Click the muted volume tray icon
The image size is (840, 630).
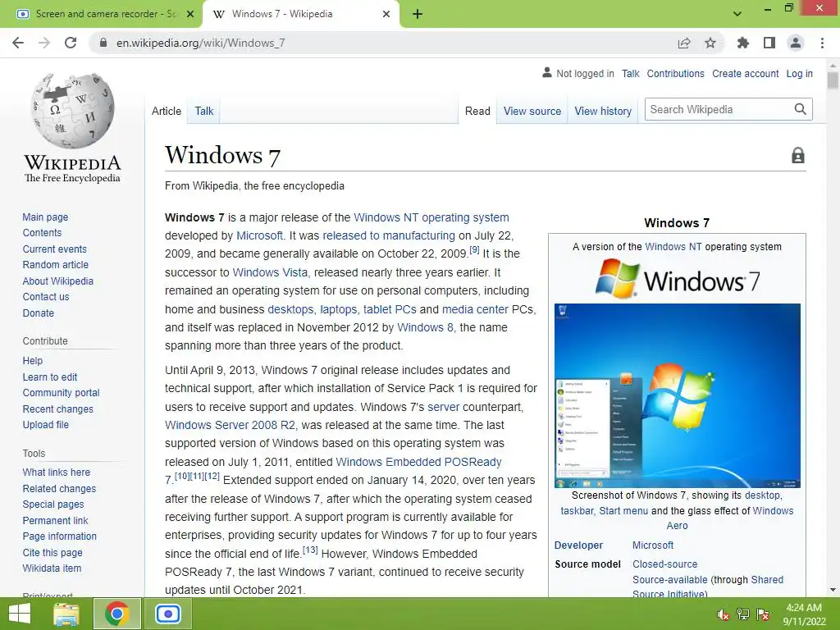click(723, 614)
